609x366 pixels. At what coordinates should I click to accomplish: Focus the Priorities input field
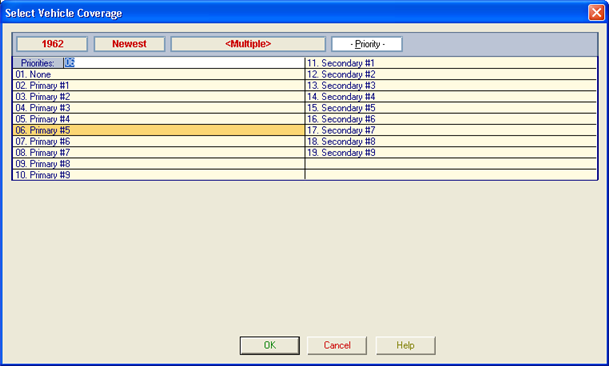click(184, 63)
